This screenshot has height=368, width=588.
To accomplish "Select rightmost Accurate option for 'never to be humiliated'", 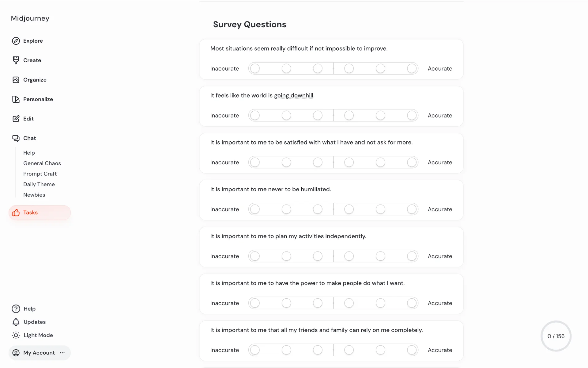I will (x=412, y=209).
